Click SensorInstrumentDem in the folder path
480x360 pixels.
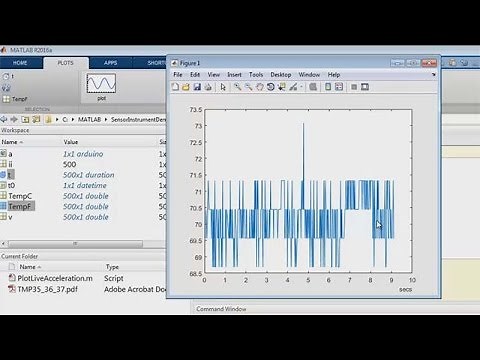click(x=138, y=119)
